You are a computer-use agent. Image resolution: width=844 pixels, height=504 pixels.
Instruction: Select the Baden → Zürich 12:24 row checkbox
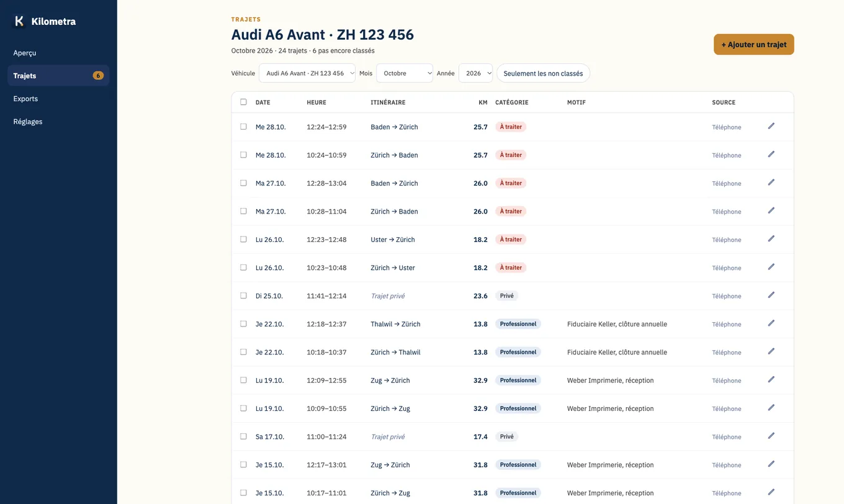click(x=243, y=127)
